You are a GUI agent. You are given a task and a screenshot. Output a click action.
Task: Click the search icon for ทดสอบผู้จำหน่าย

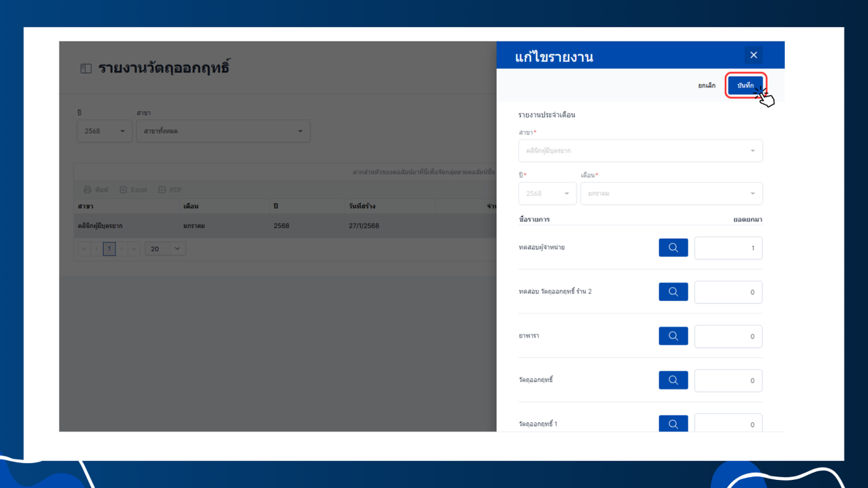[x=673, y=247]
